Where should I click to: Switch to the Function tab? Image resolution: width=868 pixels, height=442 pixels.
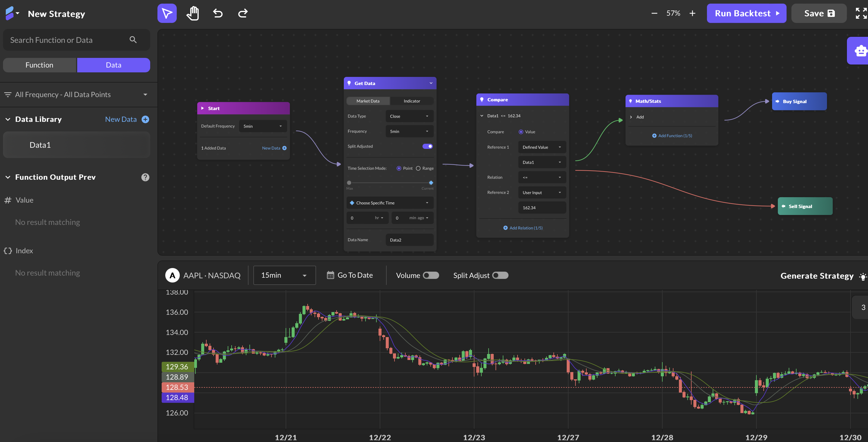coord(40,65)
